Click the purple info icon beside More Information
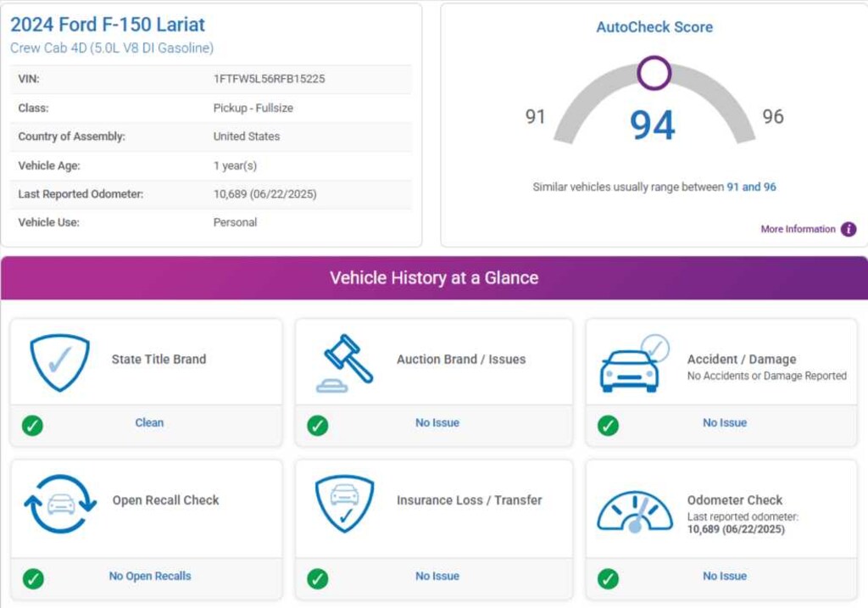This screenshot has width=868, height=608. pyautogui.click(x=848, y=229)
